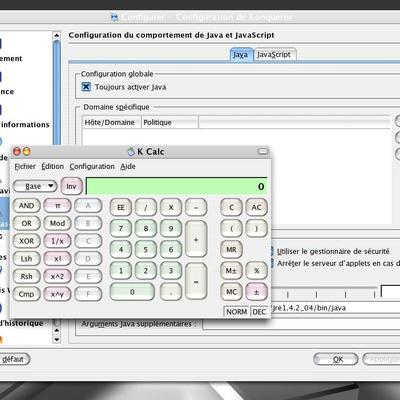
Task: Click the 1/x reciprocal button
Action: (57, 241)
